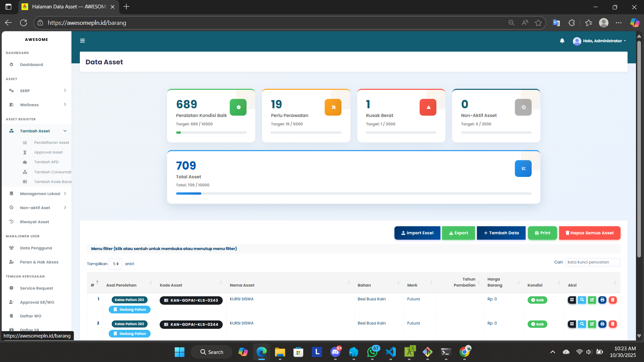The height and width of the screenshot is (362, 644).
Task: Open the Tampilkan entries count dropdown
Action: point(115,264)
